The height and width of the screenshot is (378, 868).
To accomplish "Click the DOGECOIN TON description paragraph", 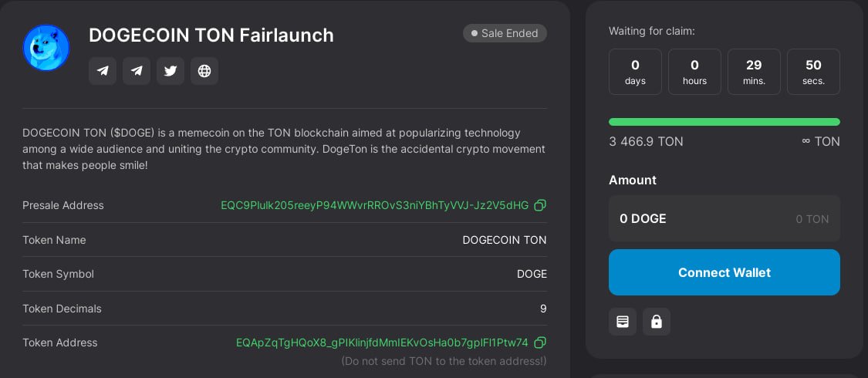I will point(284,150).
